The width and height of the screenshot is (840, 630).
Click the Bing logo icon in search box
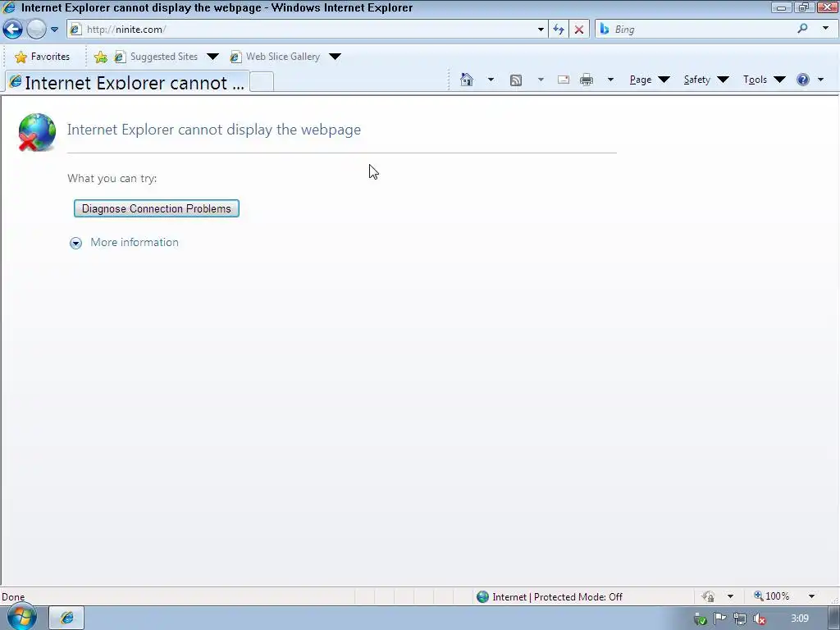(605, 29)
